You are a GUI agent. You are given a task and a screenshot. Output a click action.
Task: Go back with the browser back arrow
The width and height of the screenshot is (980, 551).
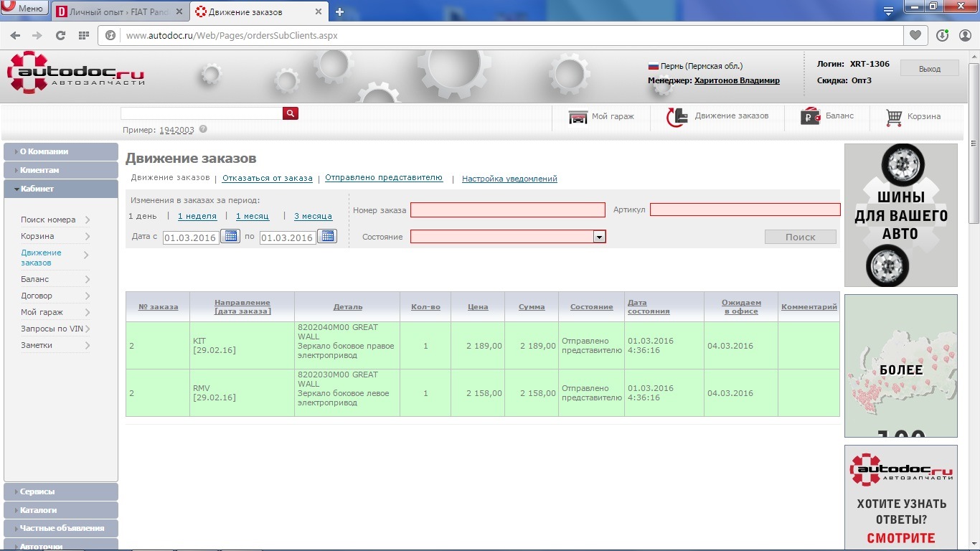tap(15, 35)
